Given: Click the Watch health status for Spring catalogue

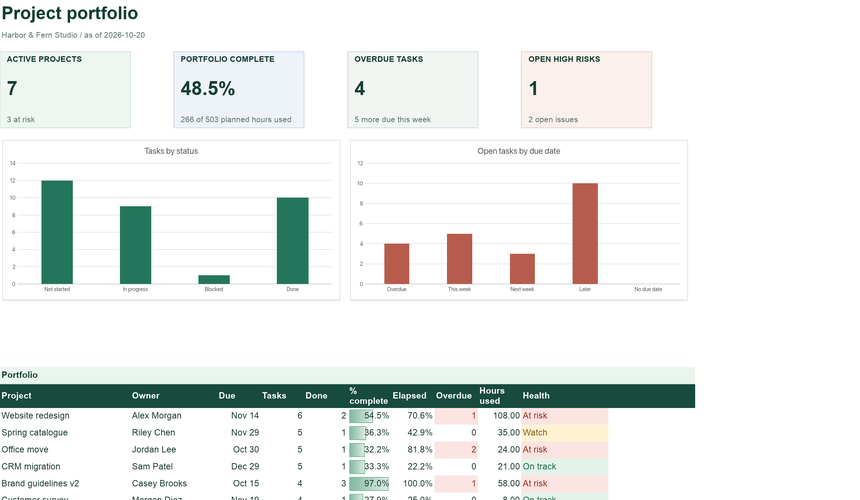Looking at the screenshot, I should (x=564, y=433).
